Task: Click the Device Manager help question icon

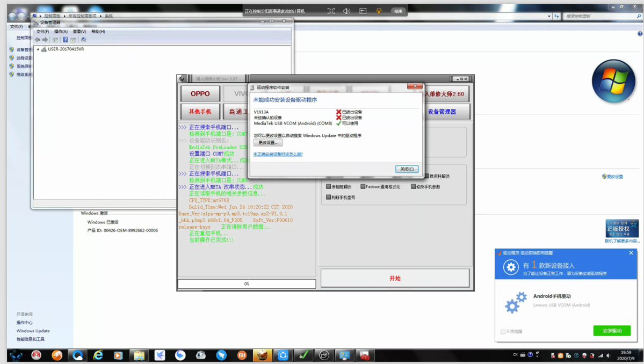Action: [65, 40]
